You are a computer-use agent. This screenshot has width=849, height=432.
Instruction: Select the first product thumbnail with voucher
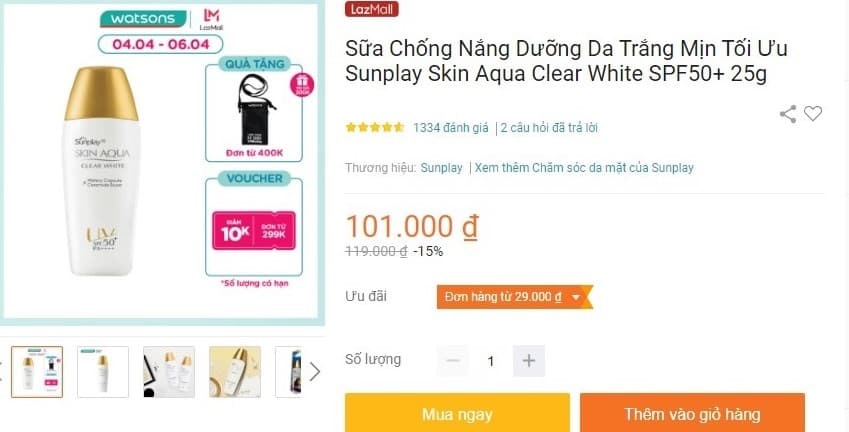point(37,372)
